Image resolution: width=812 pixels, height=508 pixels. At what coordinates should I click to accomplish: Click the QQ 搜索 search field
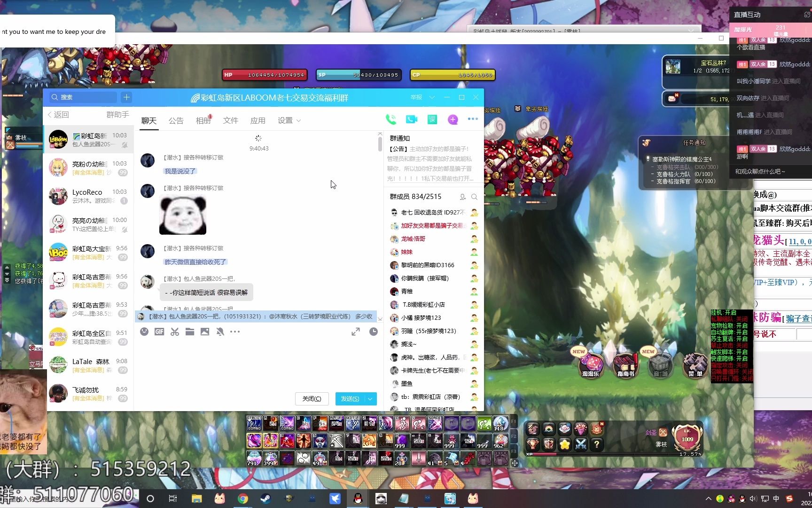pyautogui.click(x=84, y=97)
